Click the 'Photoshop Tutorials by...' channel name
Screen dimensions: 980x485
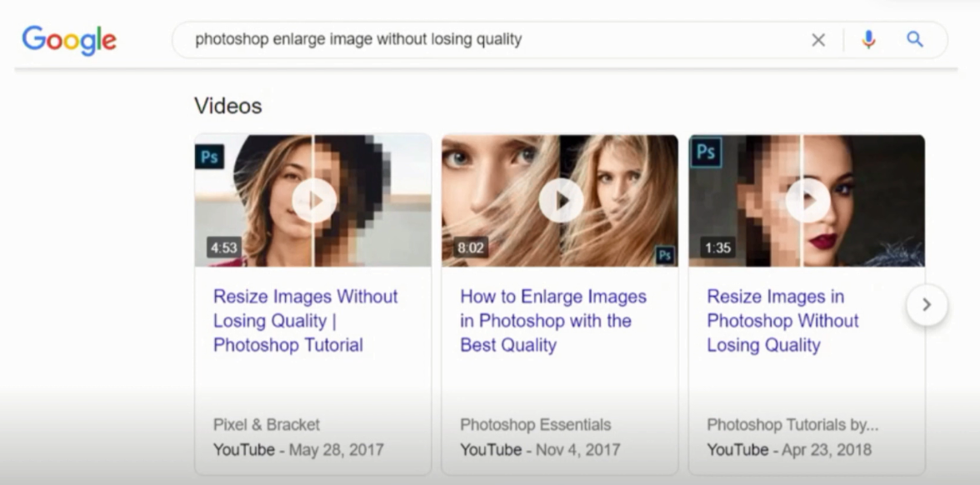pyautogui.click(x=792, y=424)
